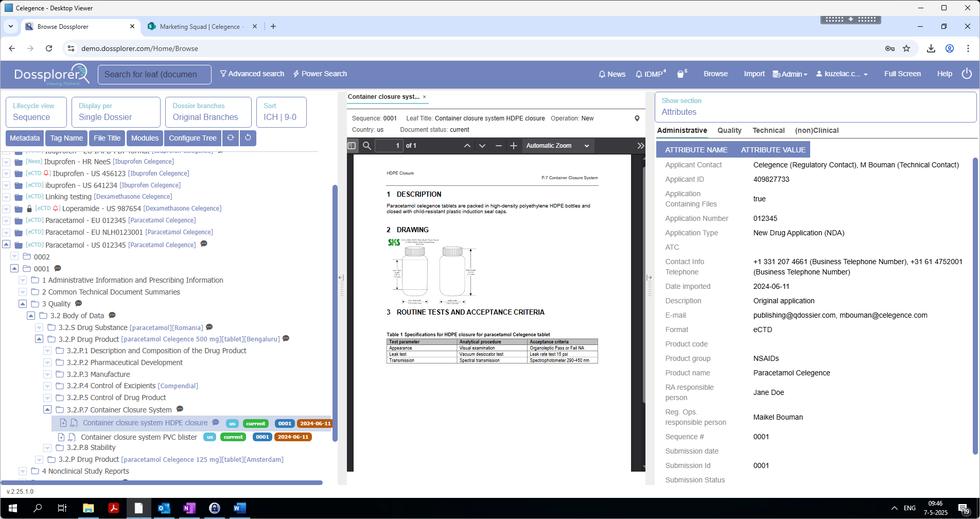Go to previous page in PDF viewer

click(467, 146)
